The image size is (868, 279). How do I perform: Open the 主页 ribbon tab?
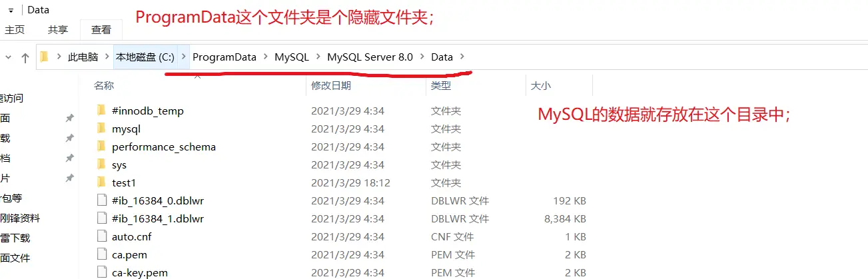coord(15,30)
